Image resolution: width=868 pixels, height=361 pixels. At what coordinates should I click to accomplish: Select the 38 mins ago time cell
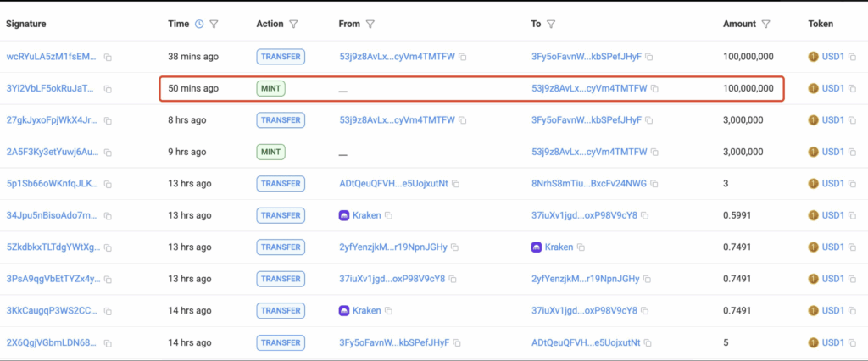(193, 57)
